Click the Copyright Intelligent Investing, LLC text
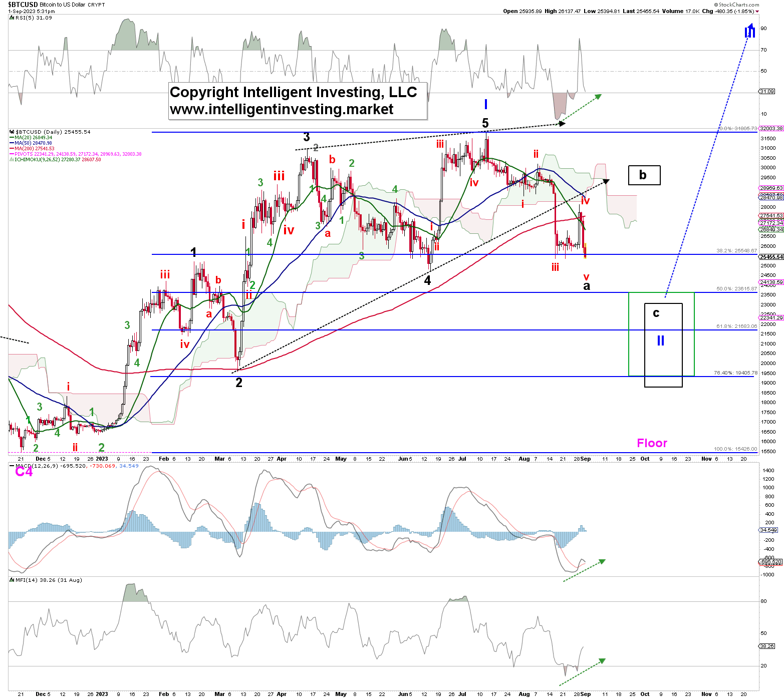This screenshot has width=784, height=699. click(293, 92)
